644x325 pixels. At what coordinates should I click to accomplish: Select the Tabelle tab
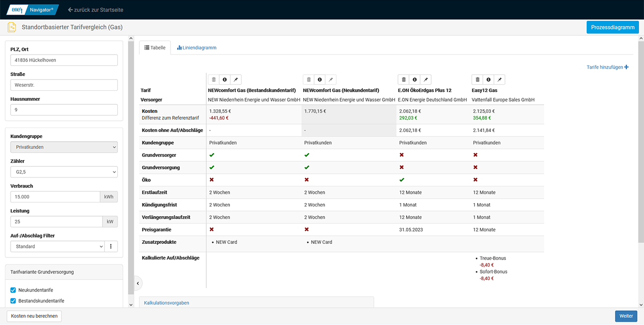(x=155, y=48)
